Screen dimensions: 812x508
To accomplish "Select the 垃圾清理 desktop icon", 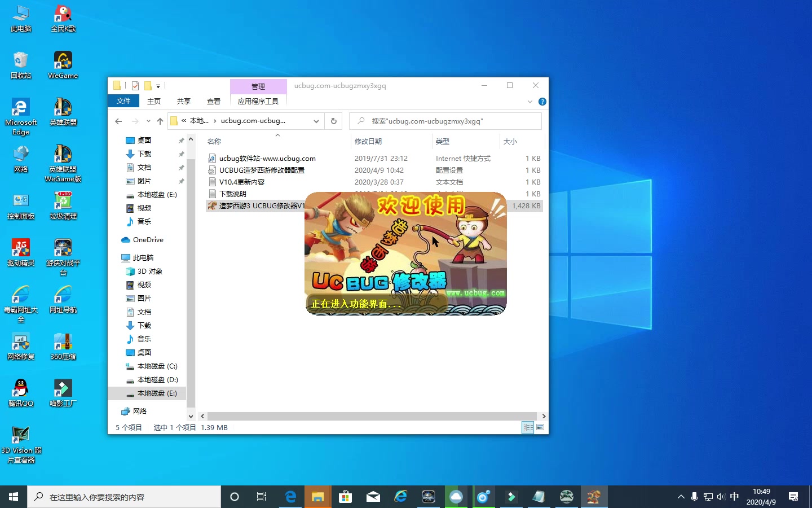I will (63, 206).
